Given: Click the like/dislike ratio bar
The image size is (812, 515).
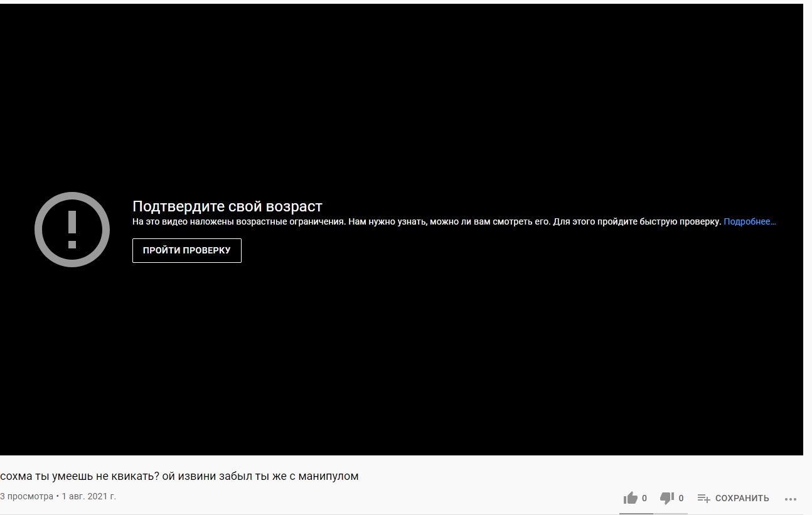Looking at the screenshot, I should [653, 513].
